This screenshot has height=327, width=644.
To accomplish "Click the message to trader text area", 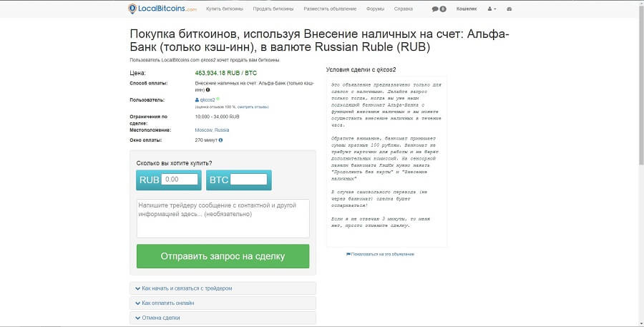I will pos(223,218).
